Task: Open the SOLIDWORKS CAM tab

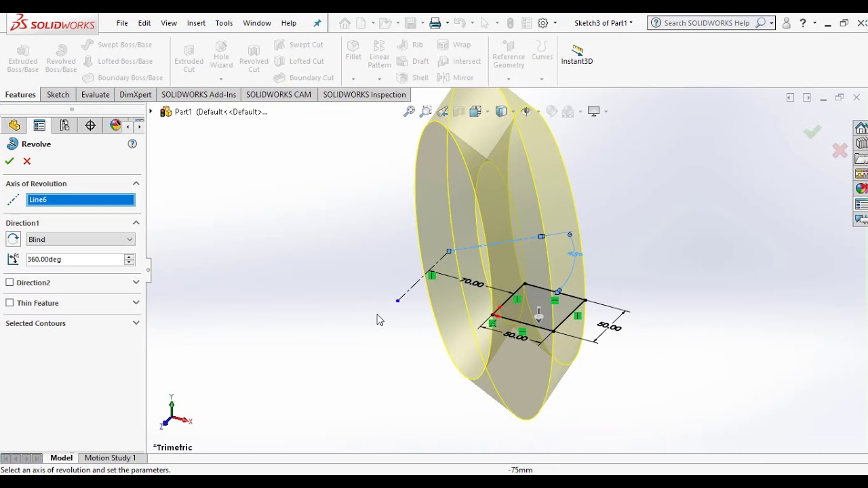Action: pos(279,95)
